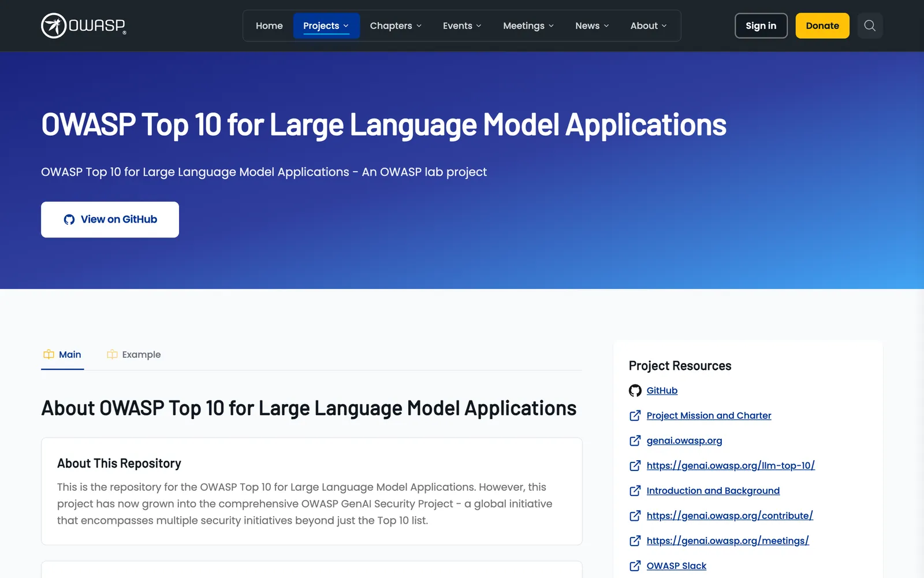Image resolution: width=924 pixels, height=578 pixels.
Task: Open the genai.owasp.org link
Action: pyautogui.click(x=684, y=440)
